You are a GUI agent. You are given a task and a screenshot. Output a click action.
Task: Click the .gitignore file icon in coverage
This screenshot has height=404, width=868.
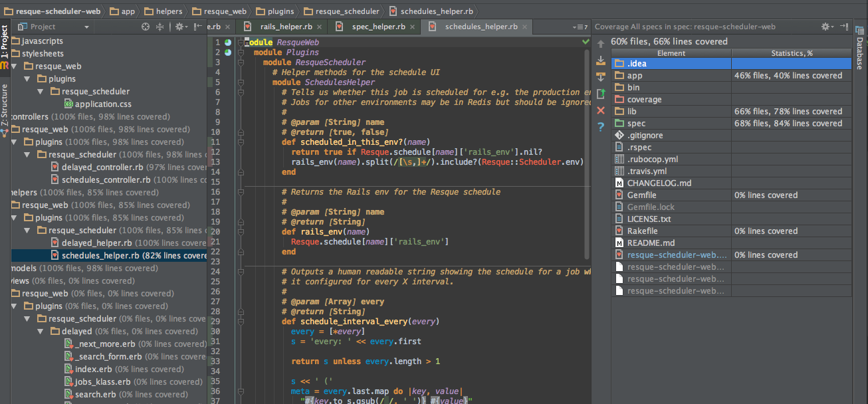pyautogui.click(x=619, y=136)
